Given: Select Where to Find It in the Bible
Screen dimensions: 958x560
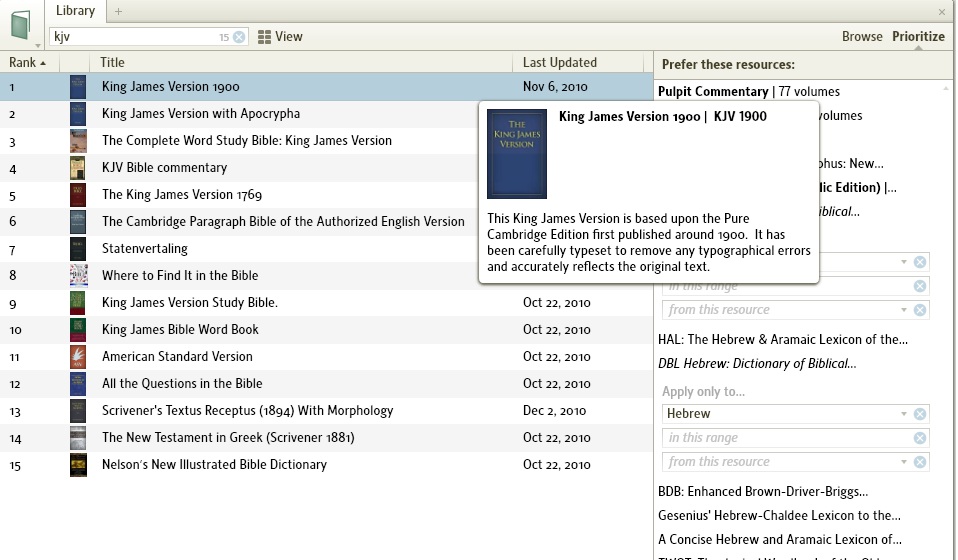Looking at the screenshot, I should tap(180, 275).
